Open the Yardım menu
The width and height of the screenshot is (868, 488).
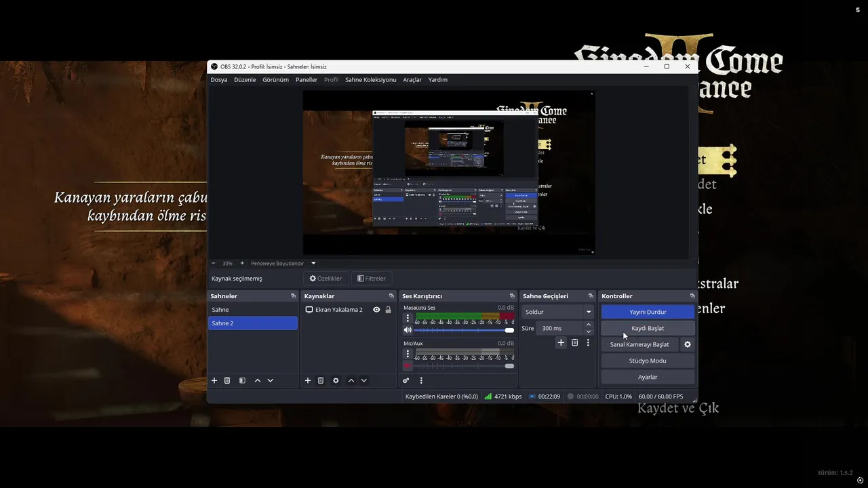438,80
